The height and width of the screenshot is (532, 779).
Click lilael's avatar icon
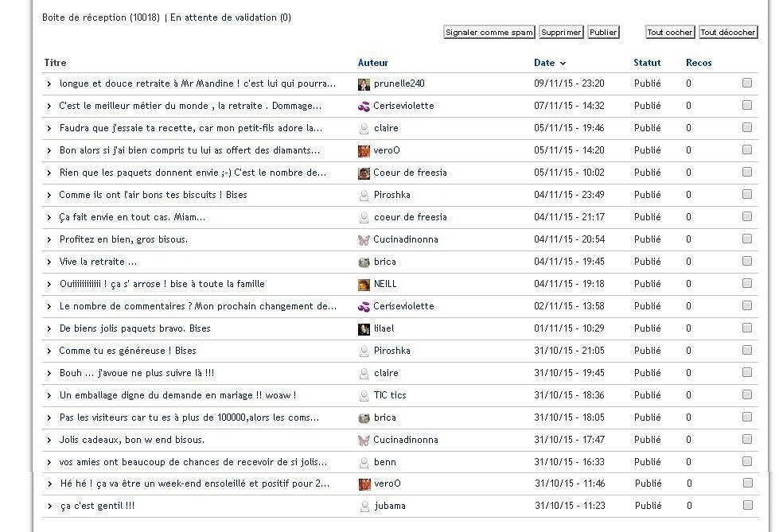click(x=364, y=329)
